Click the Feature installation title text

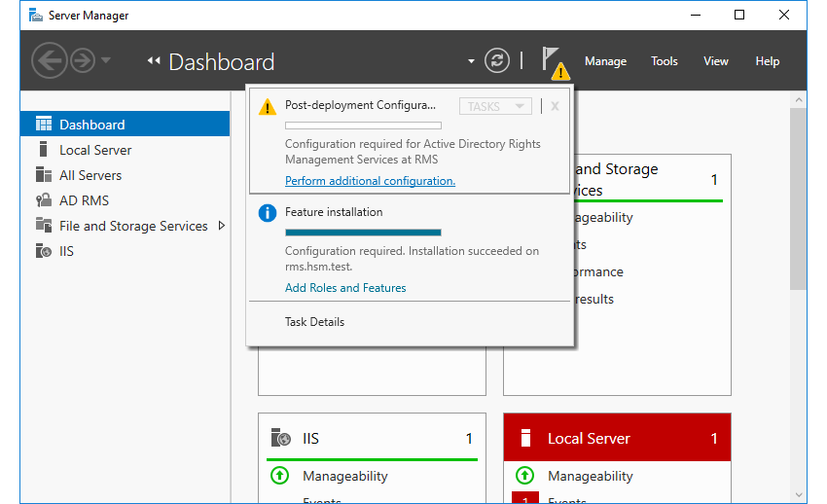pos(334,212)
